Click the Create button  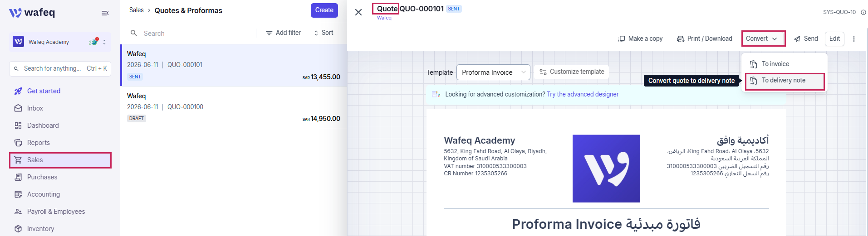point(324,10)
